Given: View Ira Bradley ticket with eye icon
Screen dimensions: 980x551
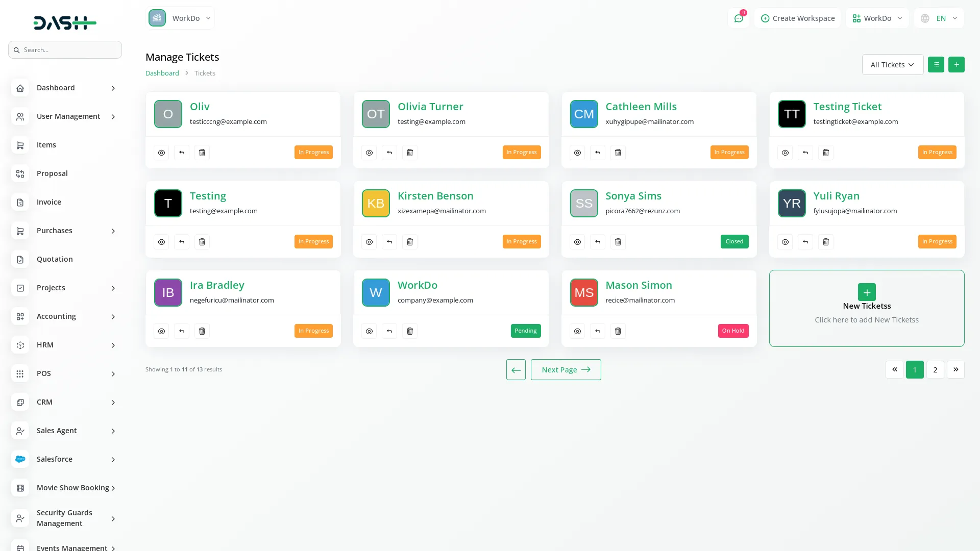Looking at the screenshot, I should tap(161, 331).
